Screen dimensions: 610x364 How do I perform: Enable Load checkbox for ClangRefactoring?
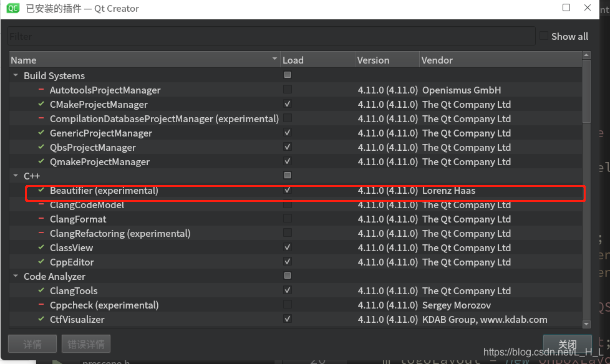click(288, 232)
